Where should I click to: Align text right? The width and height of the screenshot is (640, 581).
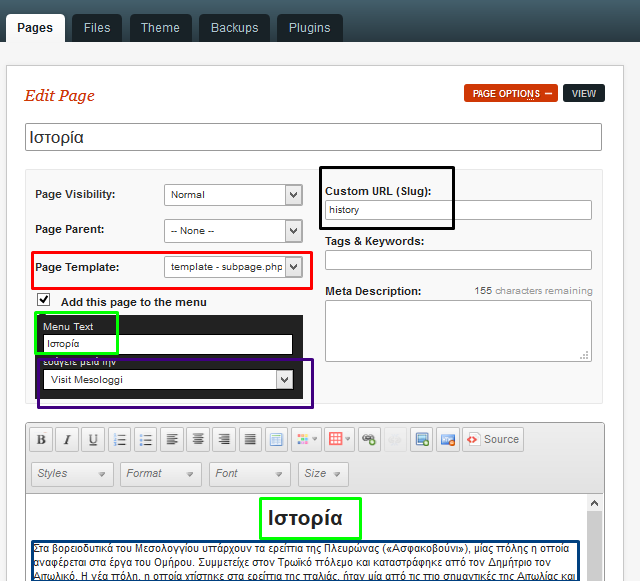pos(224,439)
